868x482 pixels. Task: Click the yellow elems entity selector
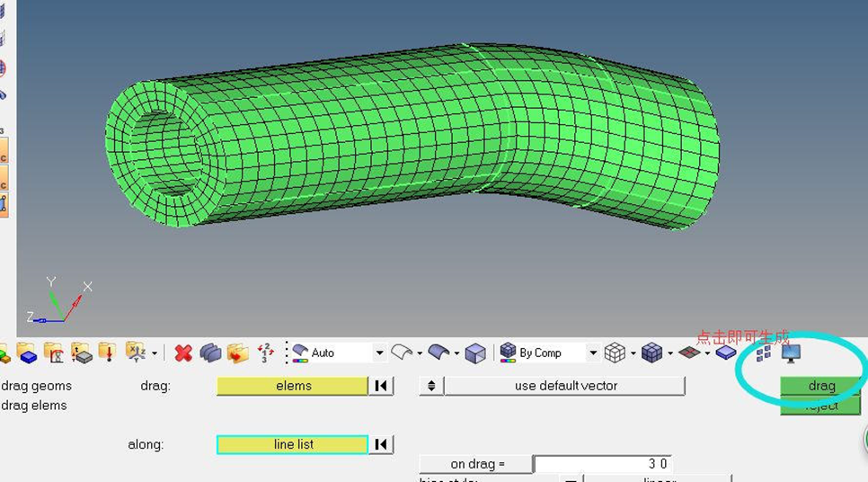[x=292, y=386]
